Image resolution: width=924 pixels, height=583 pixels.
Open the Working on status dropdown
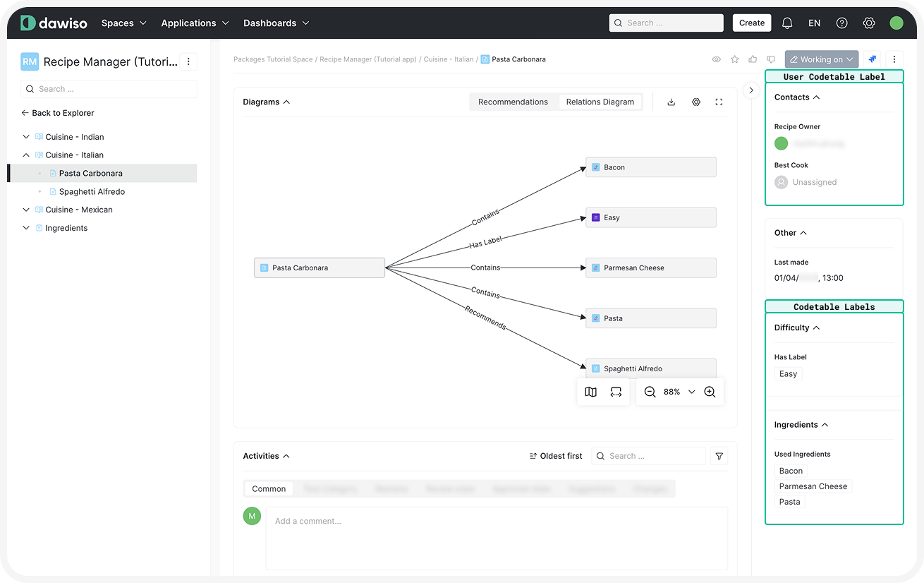point(821,60)
